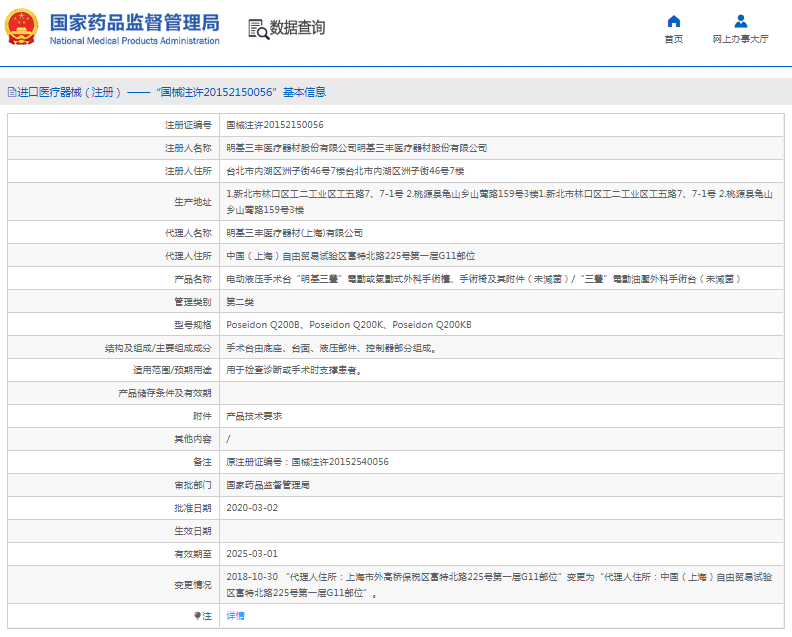This screenshot has width=792, height=637.
Task: Click the bulb icon beside 注 label
Action: tap(197, 616)
